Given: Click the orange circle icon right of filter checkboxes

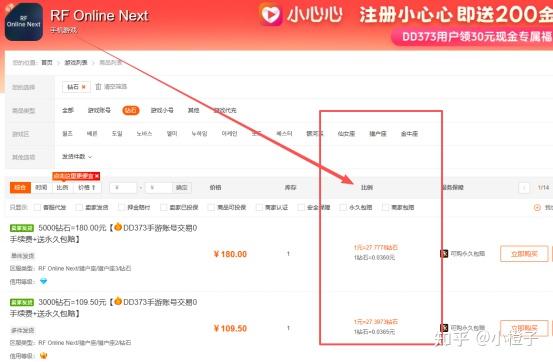Looking at the screenshot, I should [x=537, y=207].
